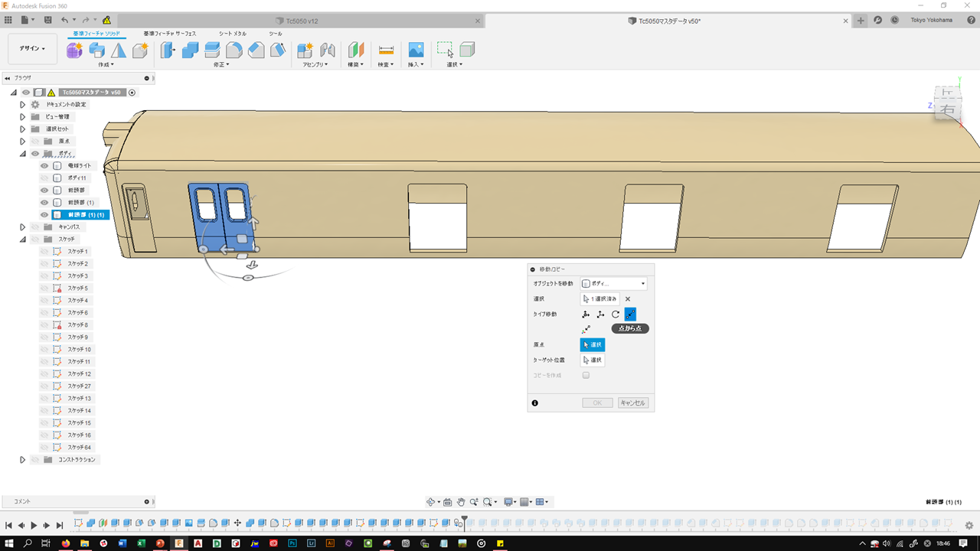
Task: Switch to 基準フィーチャ サーフェス tab
Action: click(x=170, y=34)
